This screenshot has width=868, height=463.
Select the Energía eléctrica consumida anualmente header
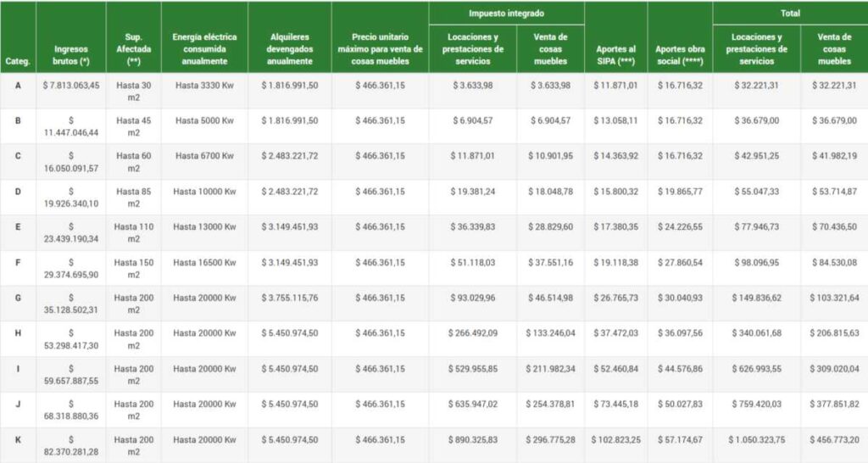(204, 48)
